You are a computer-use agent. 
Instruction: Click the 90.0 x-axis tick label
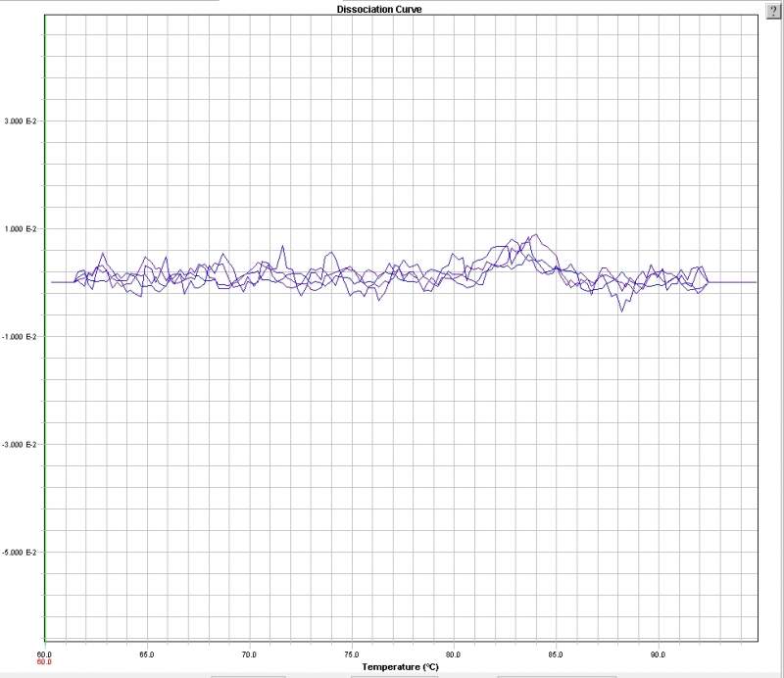pos(658,654)
